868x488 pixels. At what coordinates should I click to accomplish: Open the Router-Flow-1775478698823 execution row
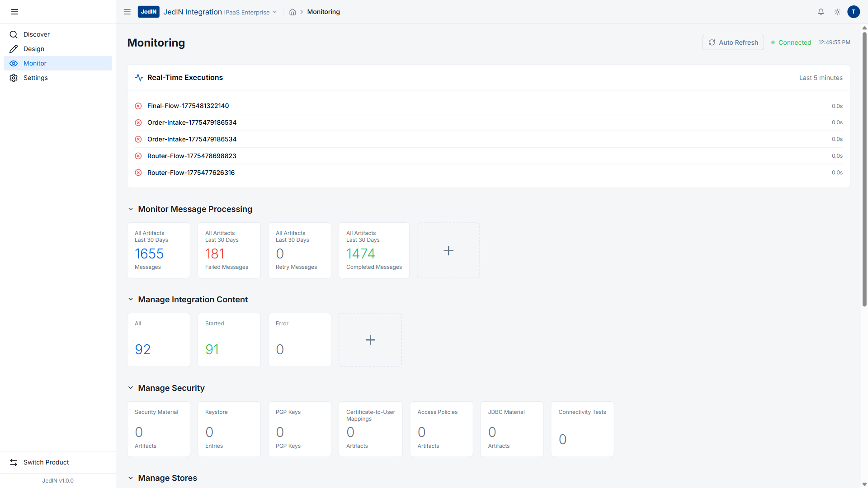tap(192, 156)
